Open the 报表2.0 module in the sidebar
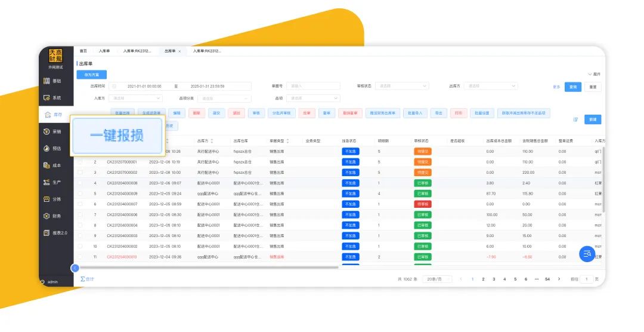This screenshot has height=332, width=644. [55, 233]
